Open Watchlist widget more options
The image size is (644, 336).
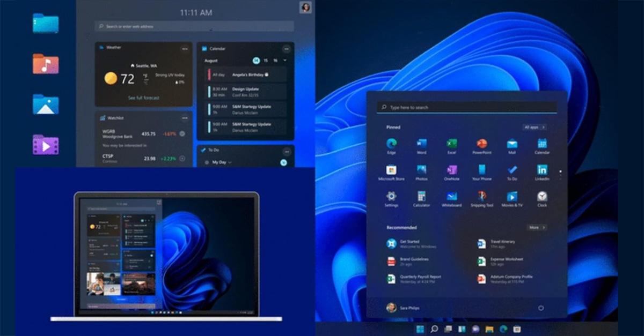[185, 118]
